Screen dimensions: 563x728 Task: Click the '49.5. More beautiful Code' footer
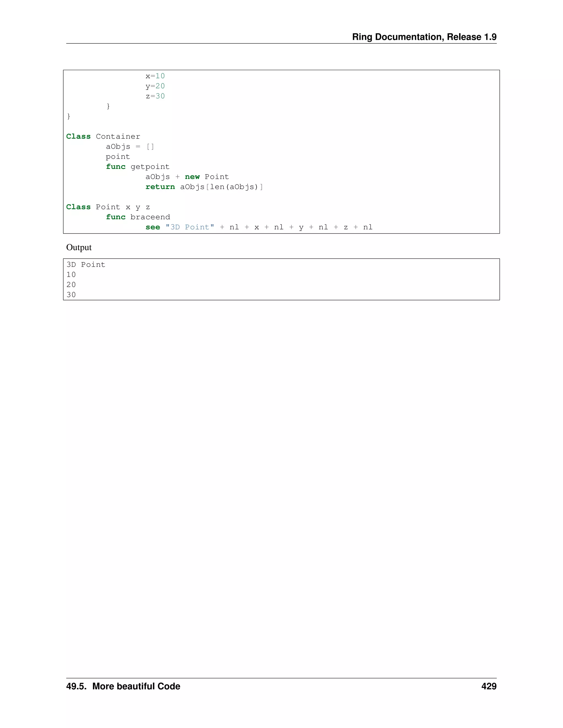(123, 686)
